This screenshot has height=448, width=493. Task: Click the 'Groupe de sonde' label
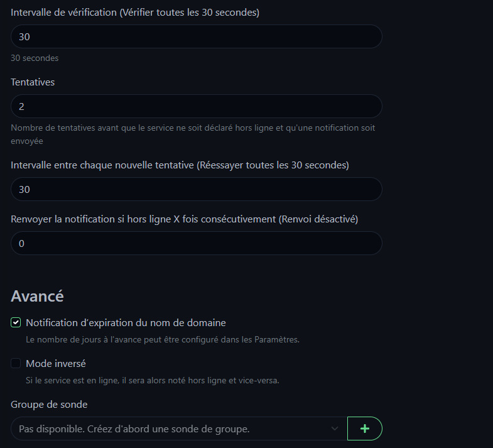pyautogui.click(x=49, y=405)
